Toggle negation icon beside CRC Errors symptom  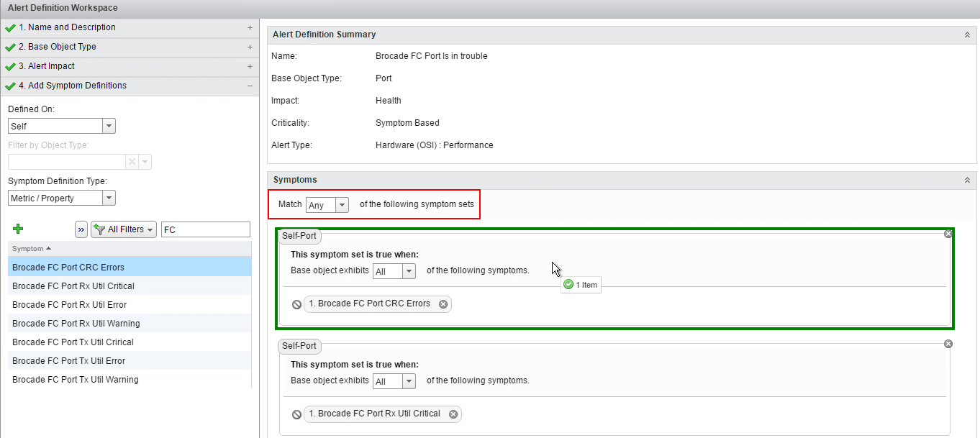[x=296, y=304]
